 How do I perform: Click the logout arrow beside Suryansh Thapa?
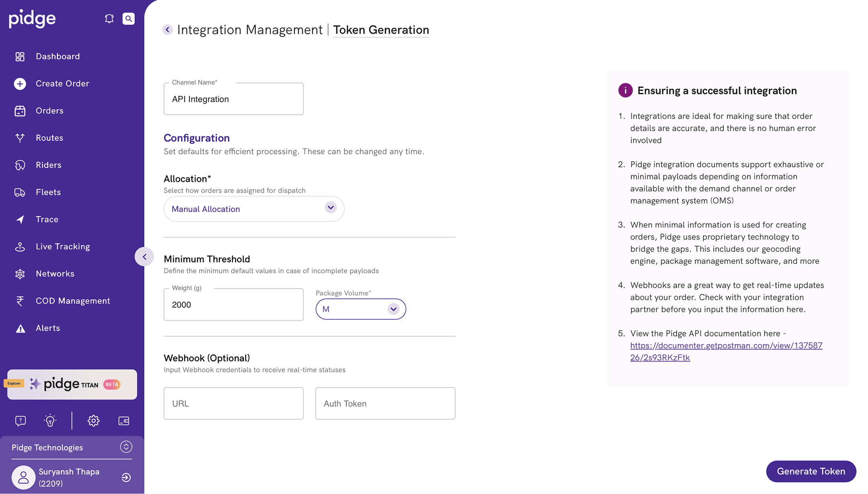(126, 477)
